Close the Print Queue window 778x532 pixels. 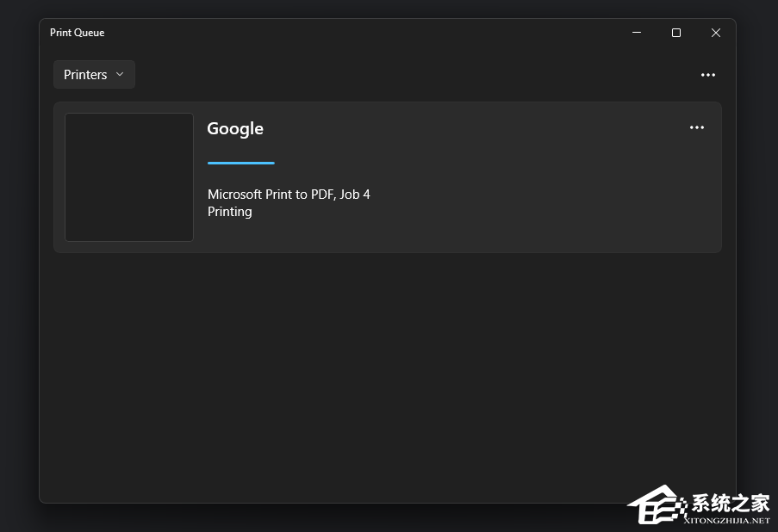(715, 33)
